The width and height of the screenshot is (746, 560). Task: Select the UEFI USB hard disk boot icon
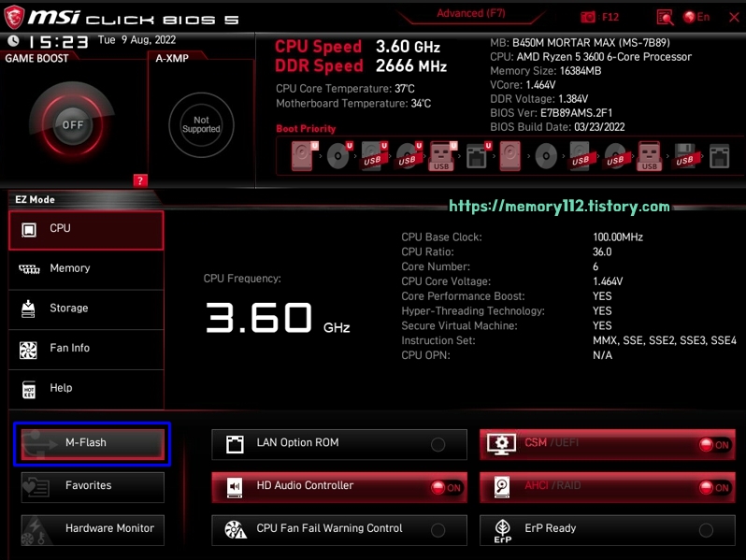(374, 155)
